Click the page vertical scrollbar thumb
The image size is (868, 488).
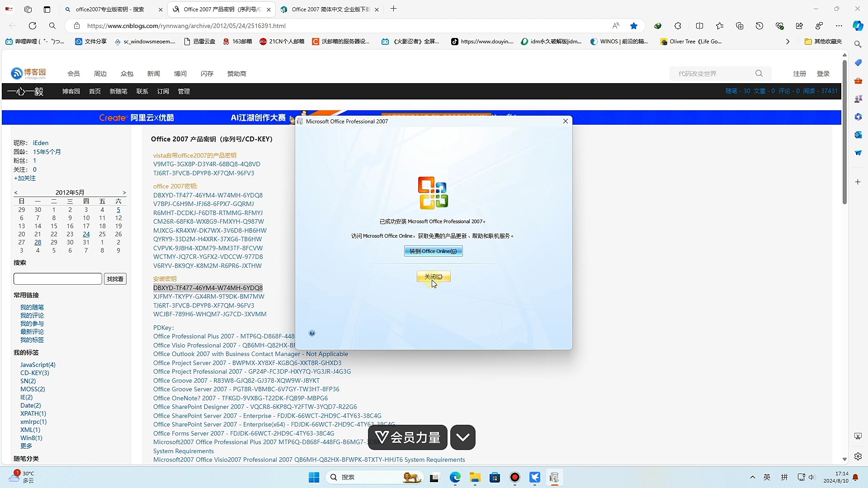[844, 131]
